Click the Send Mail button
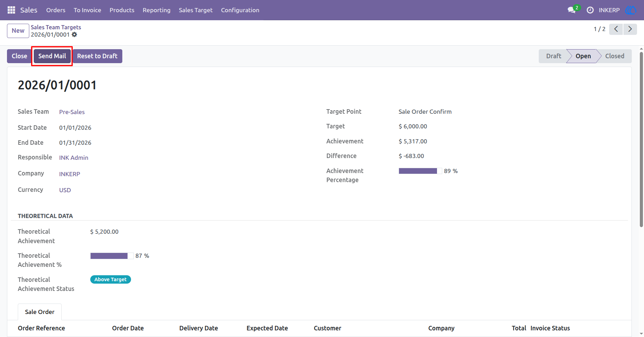 [52, 56]
